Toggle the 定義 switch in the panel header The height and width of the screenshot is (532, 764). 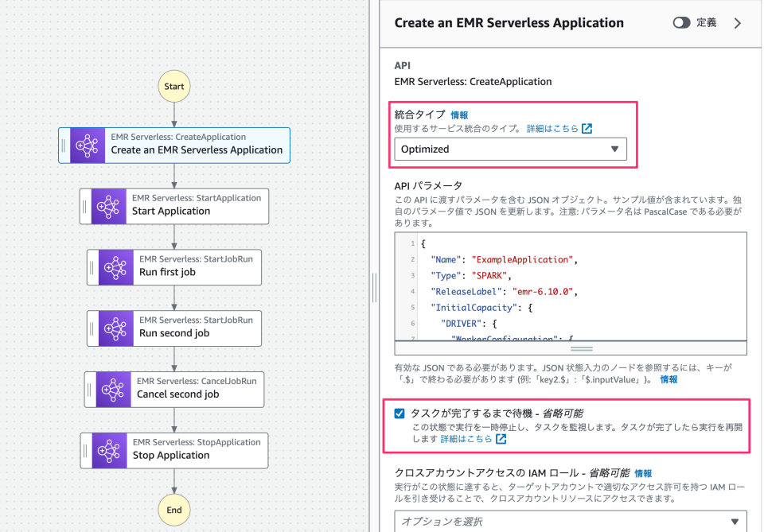click(x=682, y=22)
